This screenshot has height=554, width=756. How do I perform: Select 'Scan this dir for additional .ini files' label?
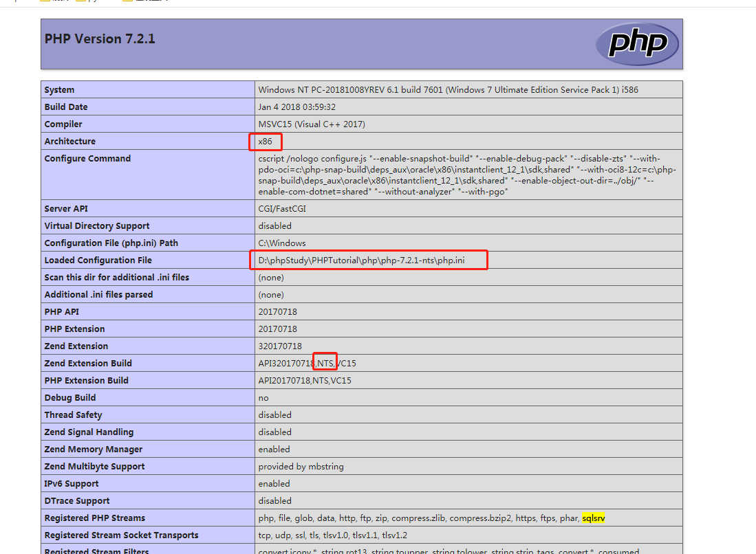coord(117,278)
